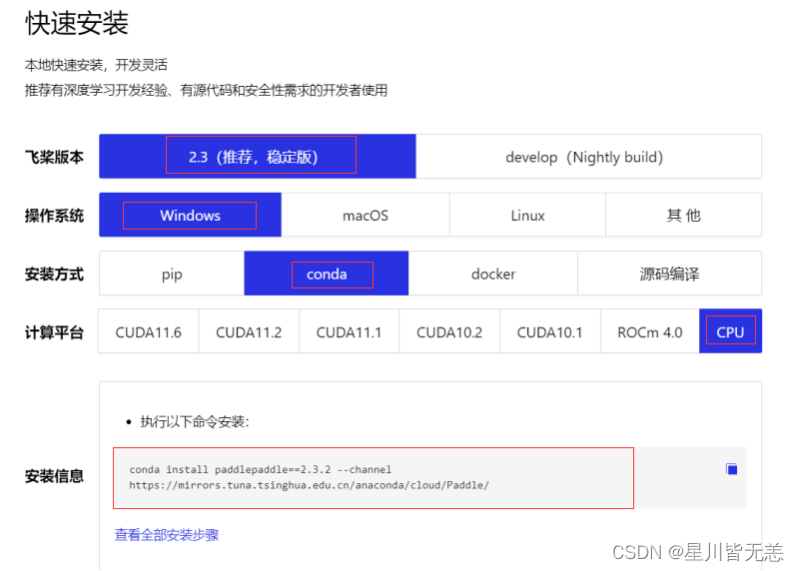Click the tsinghua mirror URL line

tap(309, 485)
